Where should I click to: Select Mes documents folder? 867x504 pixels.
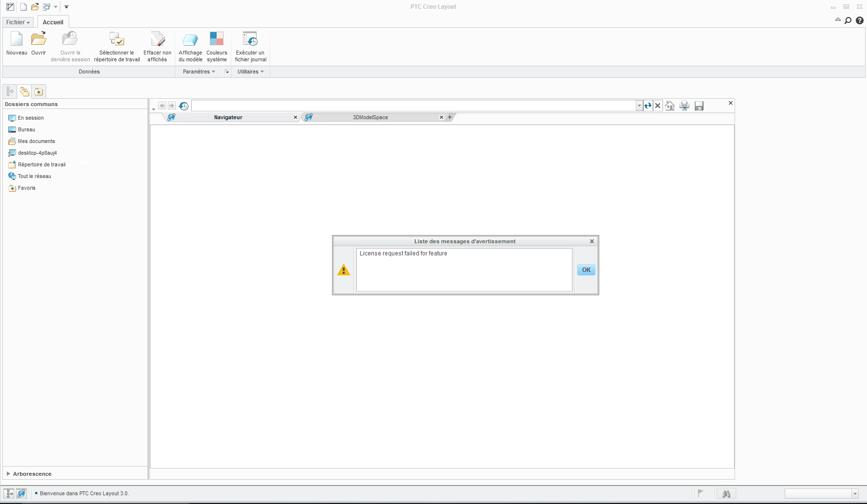coord(32,141)
